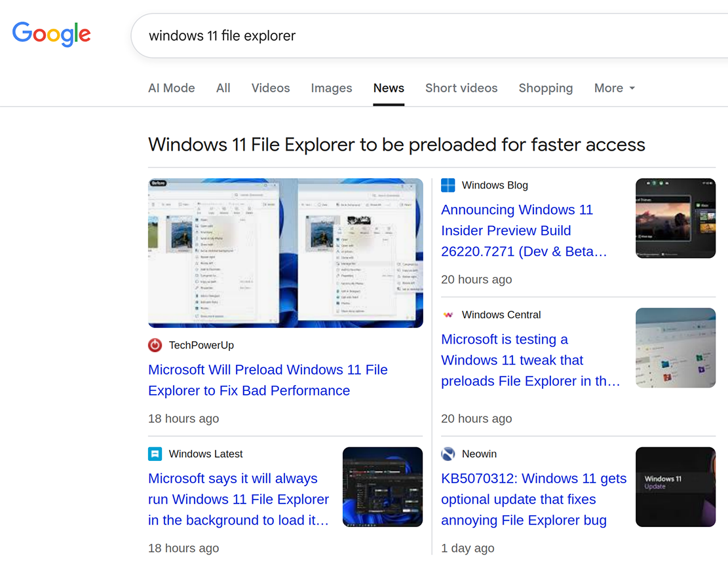This screenshot has height=567, width=728.
Task: Select the Images tab
Action: [331, 88]
